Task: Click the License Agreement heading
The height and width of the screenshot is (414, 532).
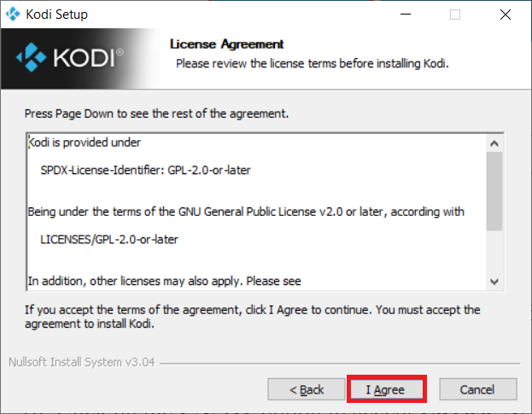Action: pyautogui.click(x=226, y=44)
